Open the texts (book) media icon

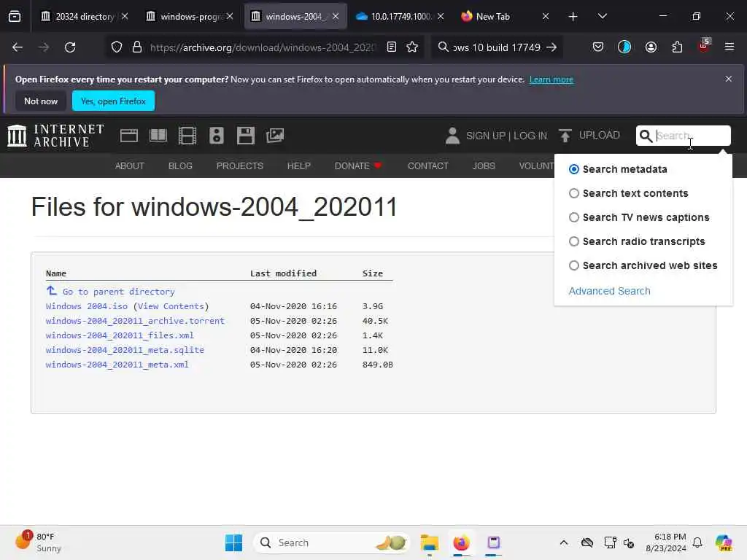pos(158,136)
